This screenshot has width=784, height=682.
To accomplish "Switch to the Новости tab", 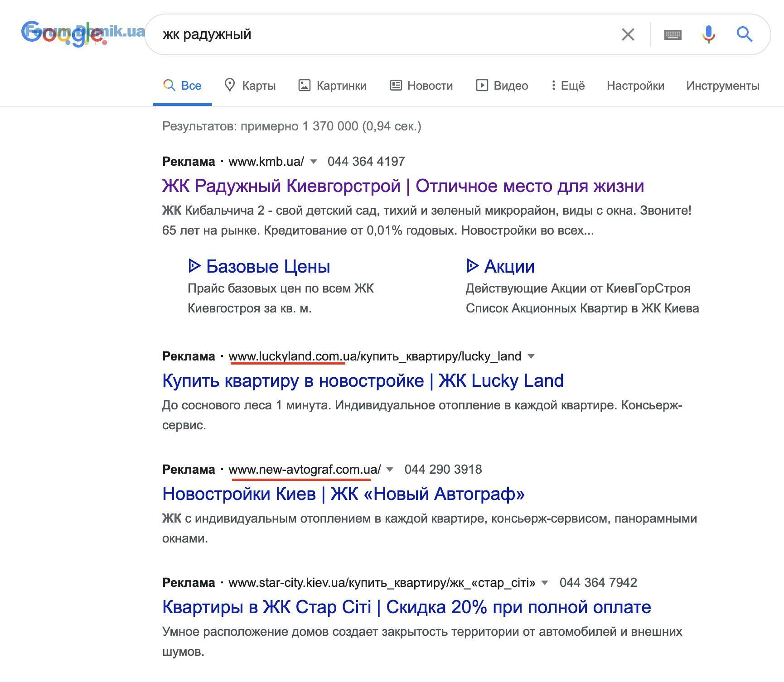I will coord(421,86).
